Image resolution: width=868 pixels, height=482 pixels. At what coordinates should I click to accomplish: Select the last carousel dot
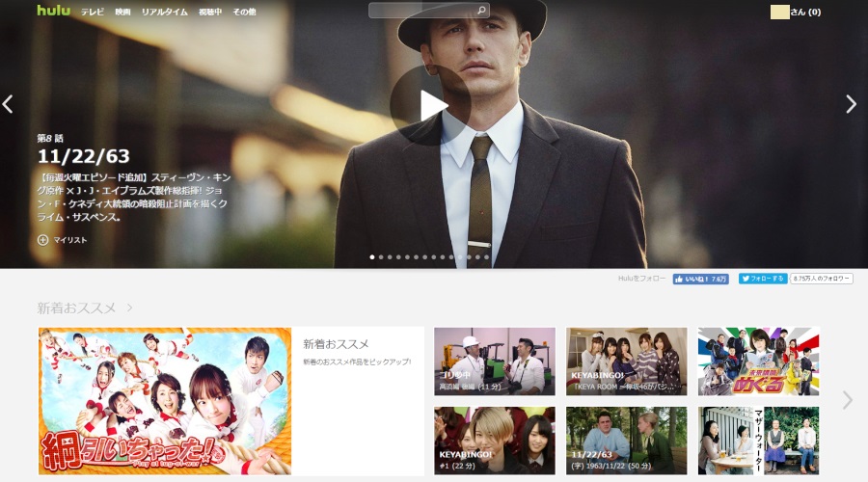pyautogui.click(x=487, y=256)
